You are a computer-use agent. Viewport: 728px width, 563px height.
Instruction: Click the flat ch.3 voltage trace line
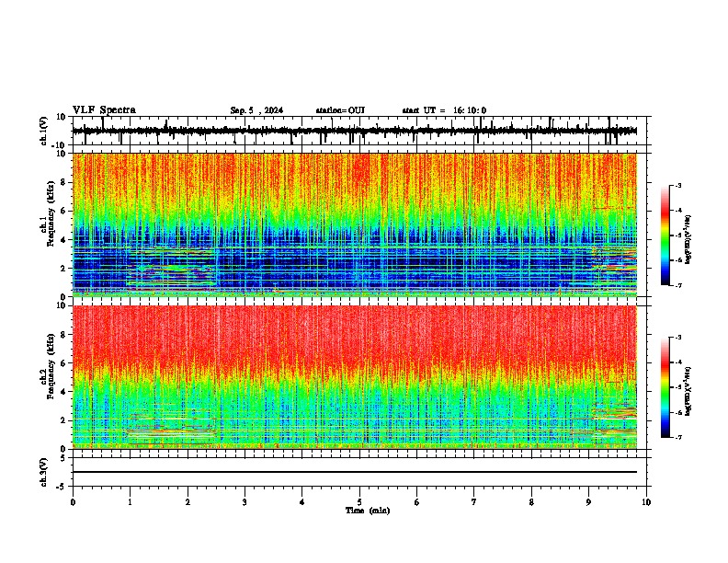pyautogui.click(x=355, y=472)
